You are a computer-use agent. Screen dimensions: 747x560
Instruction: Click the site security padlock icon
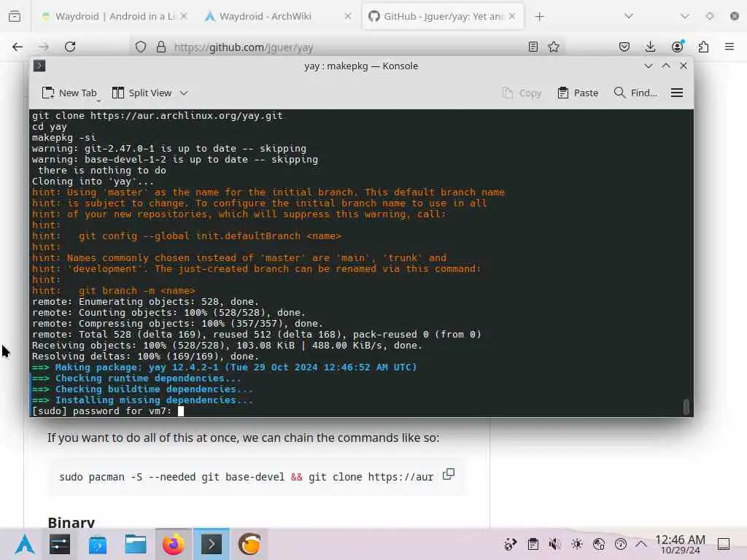tap(161, 47)
